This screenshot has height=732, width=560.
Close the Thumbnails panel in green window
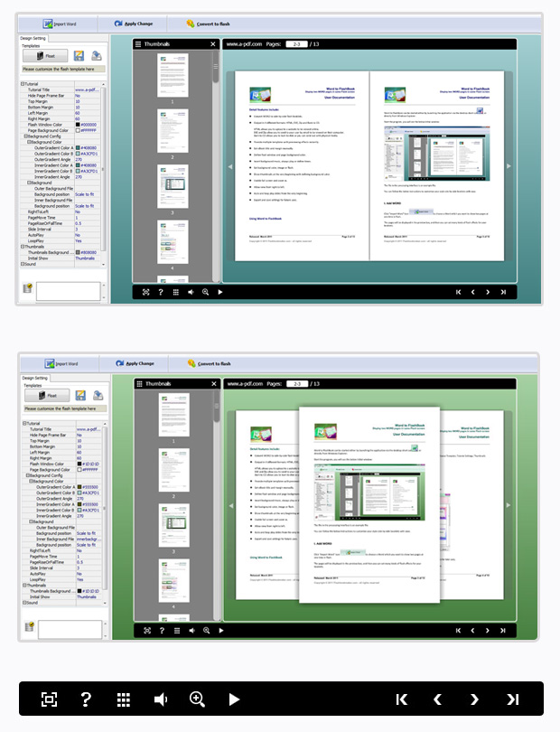click(214, 384)
